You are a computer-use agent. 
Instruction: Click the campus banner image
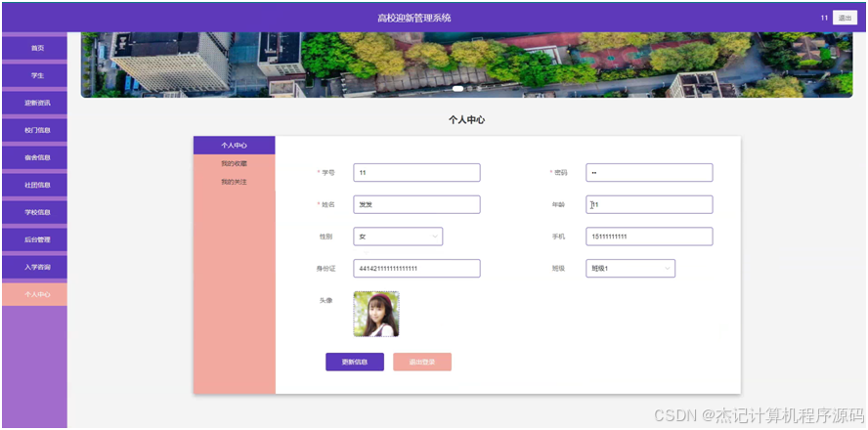point(466,64)
